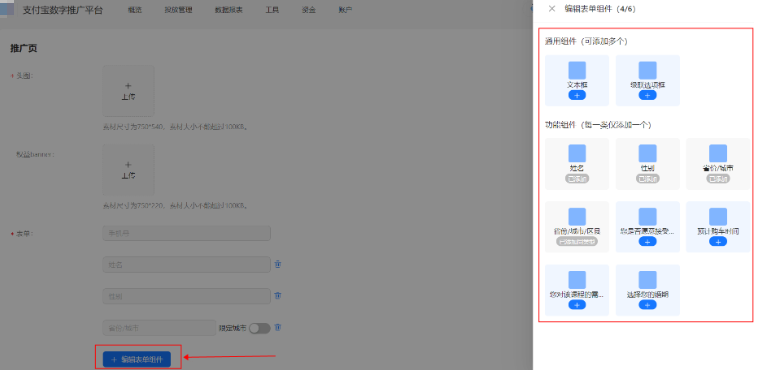This screenshot has height=371, width=775.
Task: Open the 数据报表 menu item
Action: coord(229,10)
